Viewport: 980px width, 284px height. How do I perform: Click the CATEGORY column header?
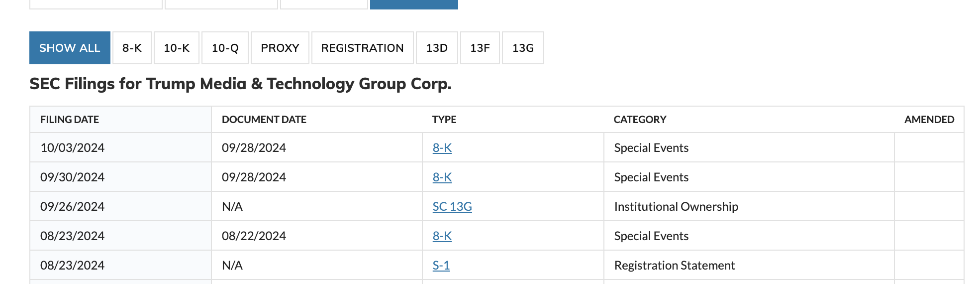pyautogui.click(x=640, y=120)
